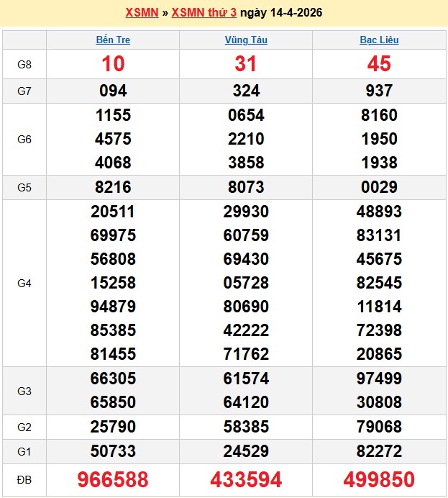Click the G8 result 31 for Vũng Tàu
The image size is (448, 498).
pyautogui.click(x=246, y=64)
